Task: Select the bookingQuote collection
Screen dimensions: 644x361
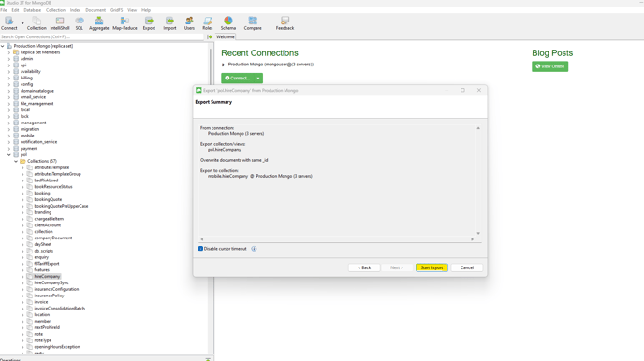Action: (48, 200)
